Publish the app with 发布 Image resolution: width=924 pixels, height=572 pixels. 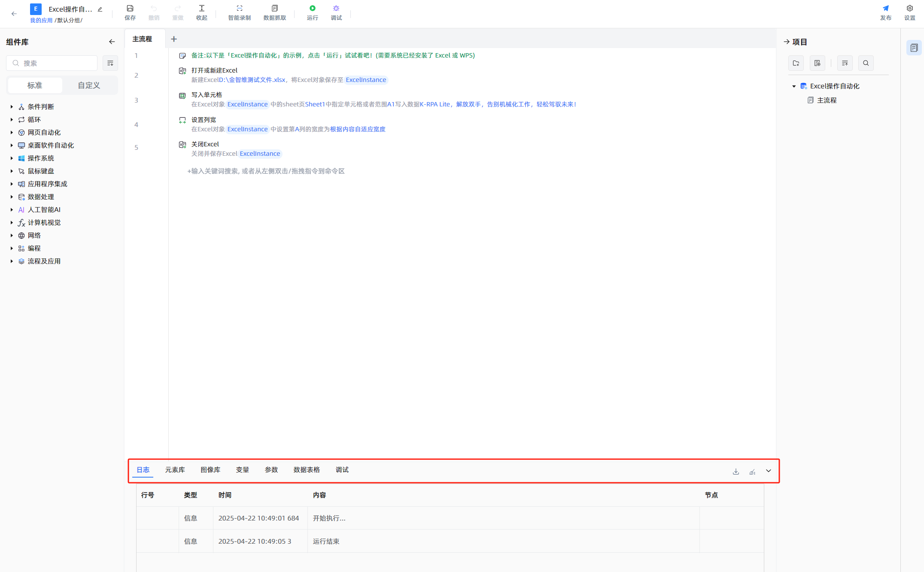point(886,12)
